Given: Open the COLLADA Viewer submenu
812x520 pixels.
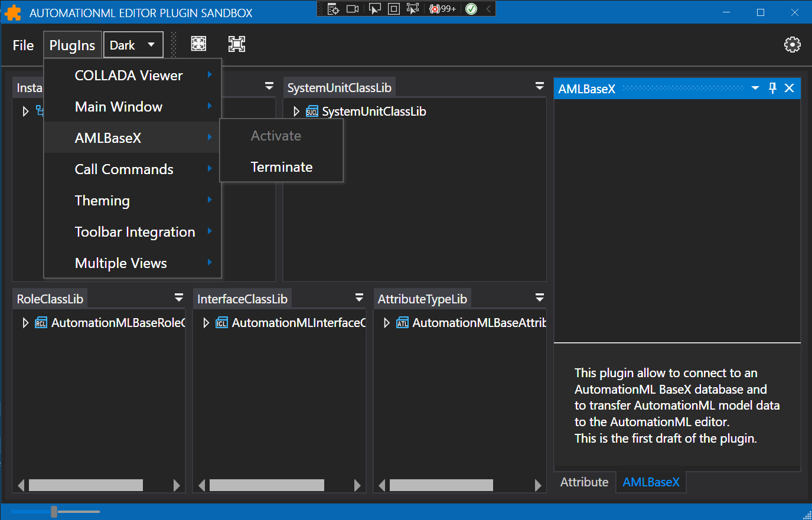Looking at the screenshot, I should point(132,75).
